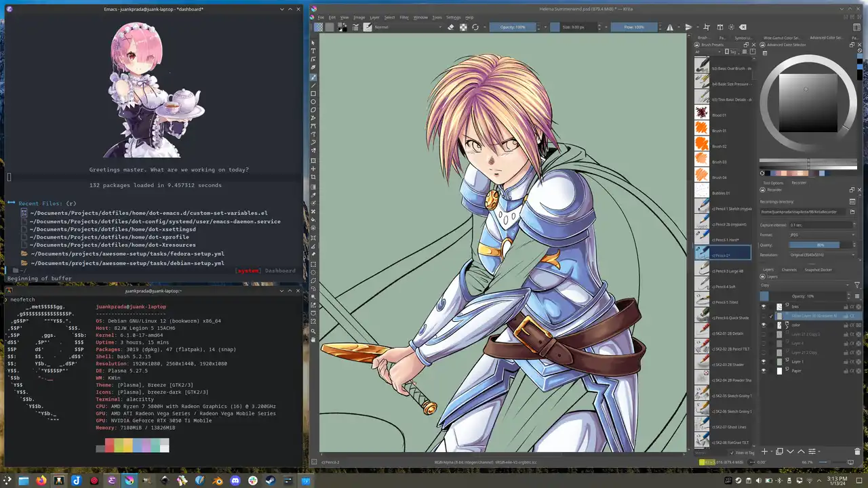Click the Duplicate Layer icon
868x488 pixels.
click(x=780, y=451)
